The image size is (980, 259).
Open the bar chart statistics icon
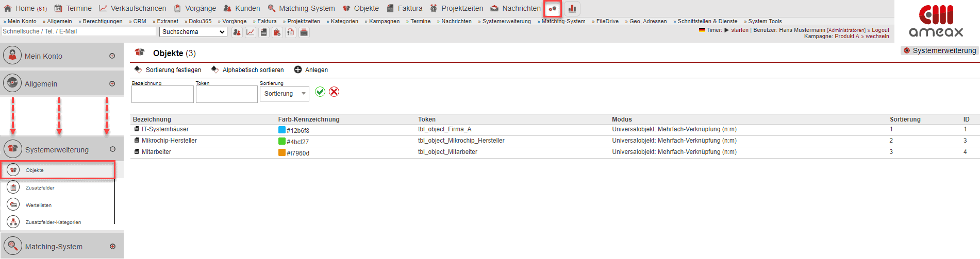(x=572, y=9)
